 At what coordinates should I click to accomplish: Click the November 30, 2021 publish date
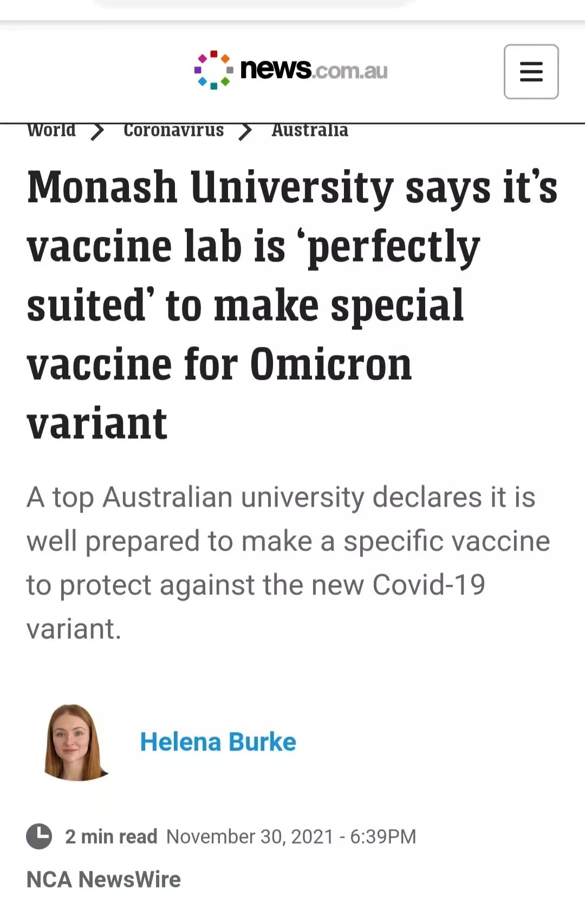pyautogui.click(x=250, y=836)
